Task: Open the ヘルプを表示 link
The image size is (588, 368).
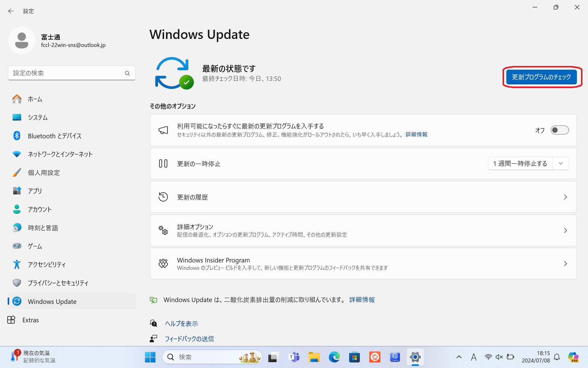Action: [181, 323]
